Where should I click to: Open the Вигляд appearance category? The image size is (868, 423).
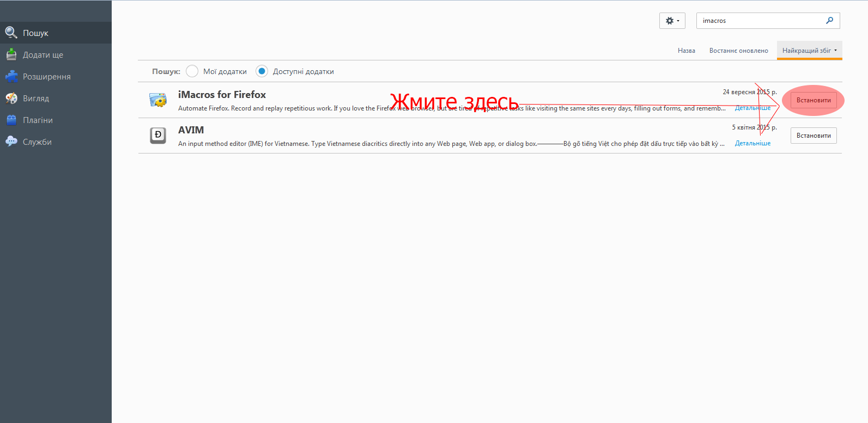(56, 98)
